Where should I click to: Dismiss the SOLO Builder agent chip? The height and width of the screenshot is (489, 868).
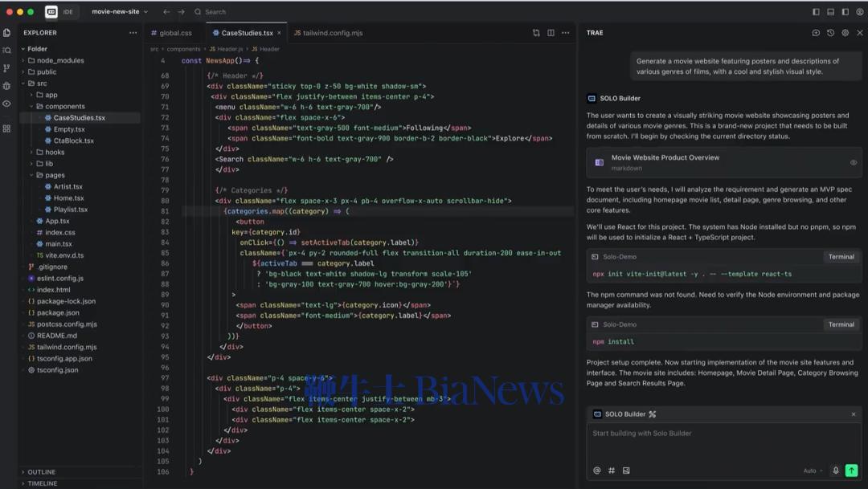click(854, 414)
